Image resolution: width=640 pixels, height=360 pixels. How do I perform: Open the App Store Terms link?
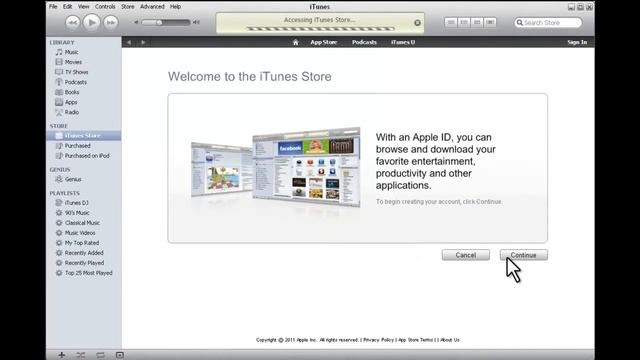[x=416, y=340]
